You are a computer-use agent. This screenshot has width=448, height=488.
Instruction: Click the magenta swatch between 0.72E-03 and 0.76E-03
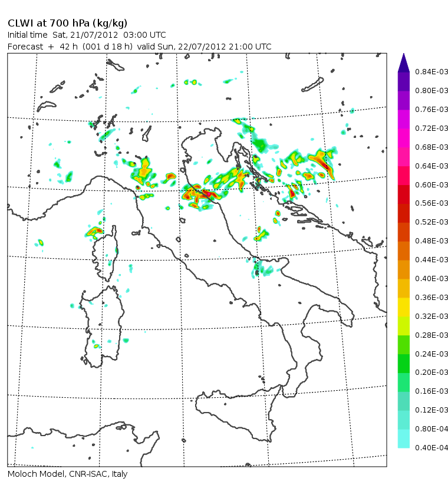pos(403,119)
